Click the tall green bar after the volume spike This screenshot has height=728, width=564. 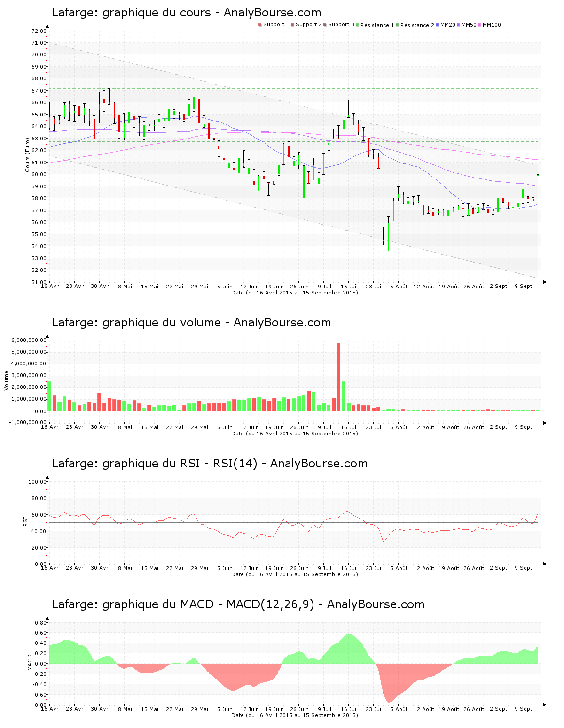[x=344, y=396]
